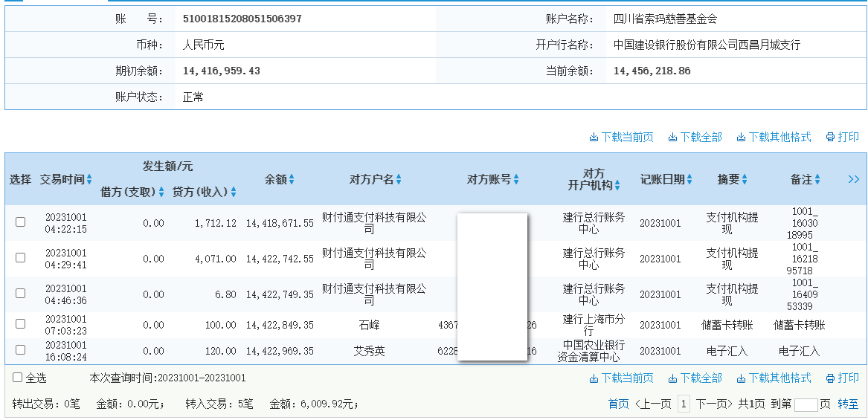
Task: Check the 石峰 transaction row checkbox
Action: (x=21, y=323)
